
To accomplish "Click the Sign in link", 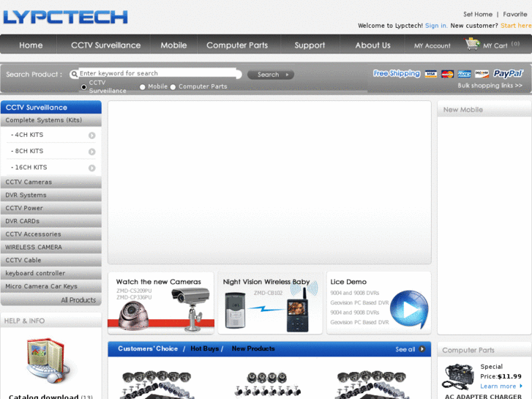I will point(436,26).
